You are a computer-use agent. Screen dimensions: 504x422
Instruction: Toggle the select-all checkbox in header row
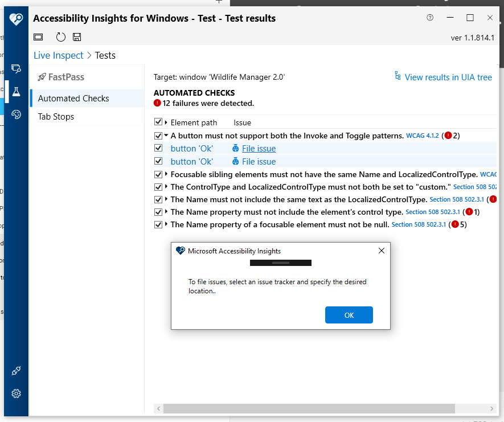coord(158,122)
